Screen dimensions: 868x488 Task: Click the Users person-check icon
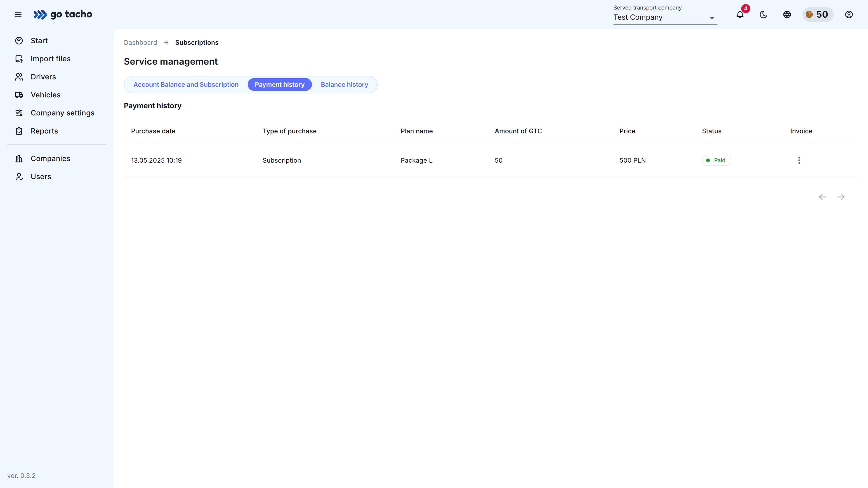pos(19,177)
